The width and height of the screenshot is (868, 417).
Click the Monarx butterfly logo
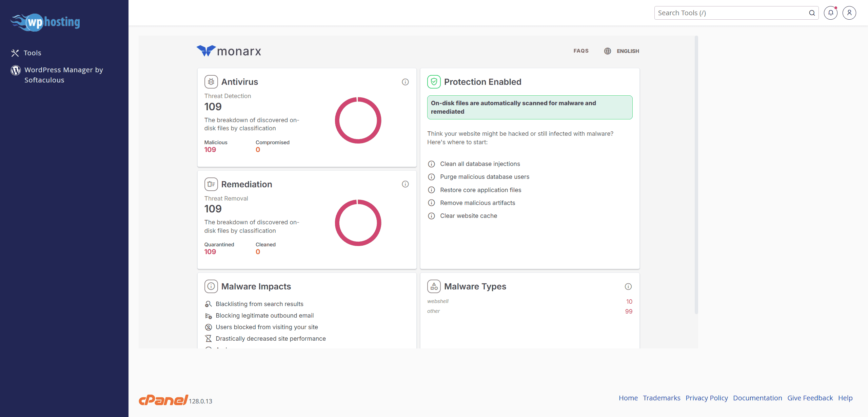206,51
